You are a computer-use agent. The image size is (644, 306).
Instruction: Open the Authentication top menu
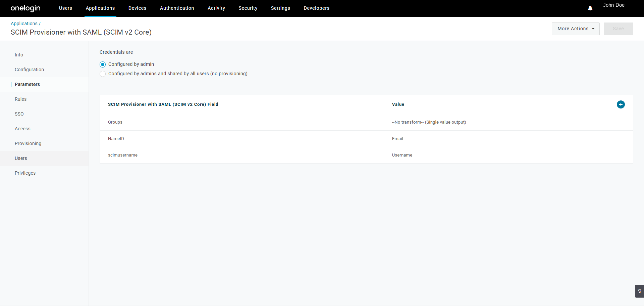[177, 8]
